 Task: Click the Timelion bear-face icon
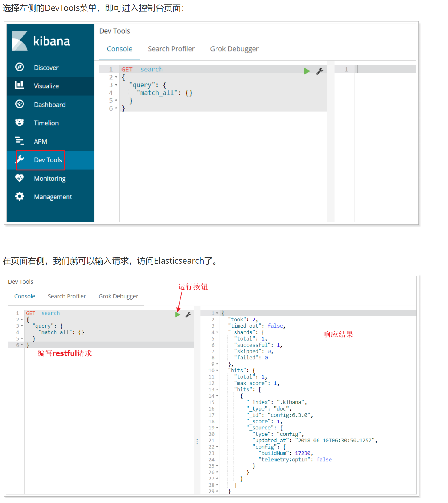[x=20, y=122]
